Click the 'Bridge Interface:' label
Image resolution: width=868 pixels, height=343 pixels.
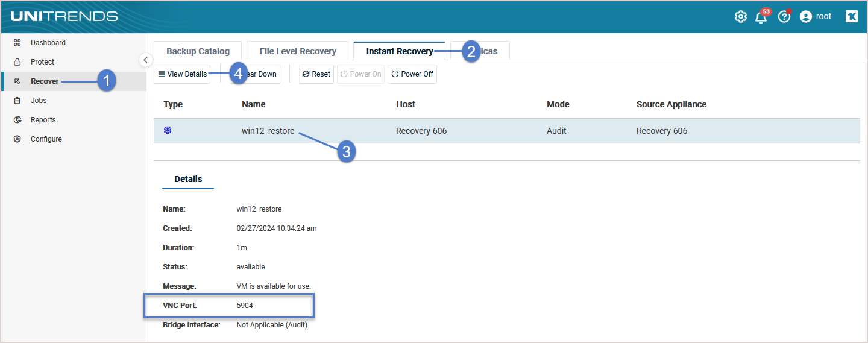[192, 325]
